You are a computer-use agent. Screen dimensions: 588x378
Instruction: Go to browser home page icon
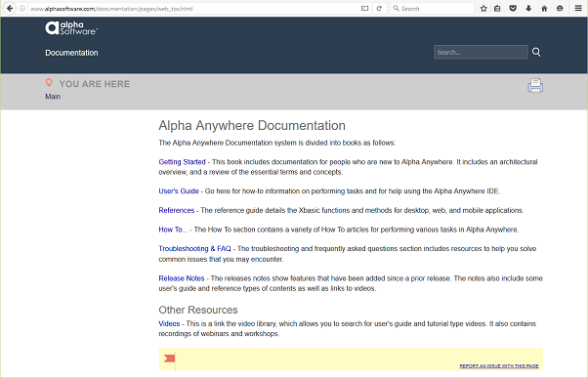tap(544, 8)
